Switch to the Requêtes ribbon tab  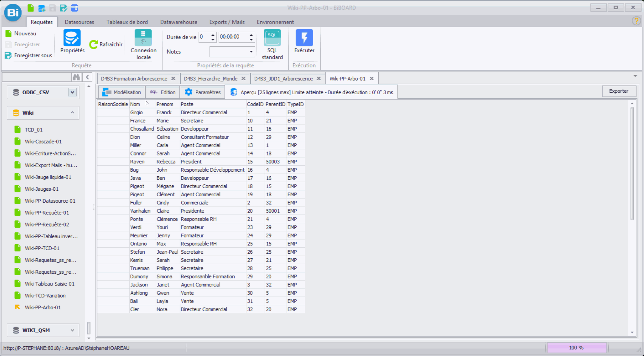coord(41,22)
